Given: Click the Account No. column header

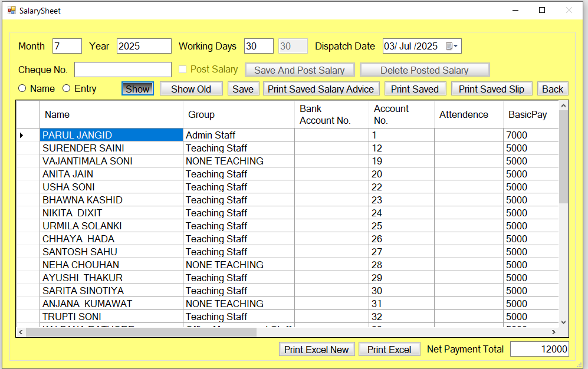Looking at the screenshot, I should click(x=402, y=114).
